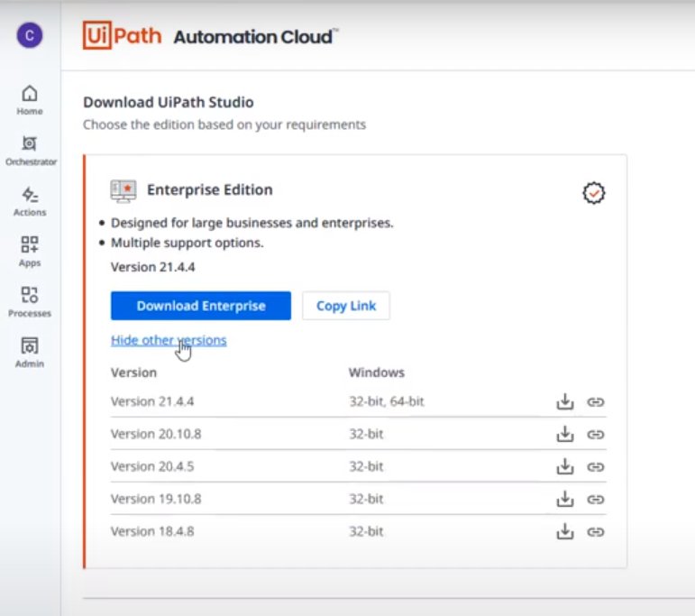Image resolution: width=695 pixels, height=616 pixels.
Task: Click link icon for Version 20.10.8
Action: click(x=595, y=434)
